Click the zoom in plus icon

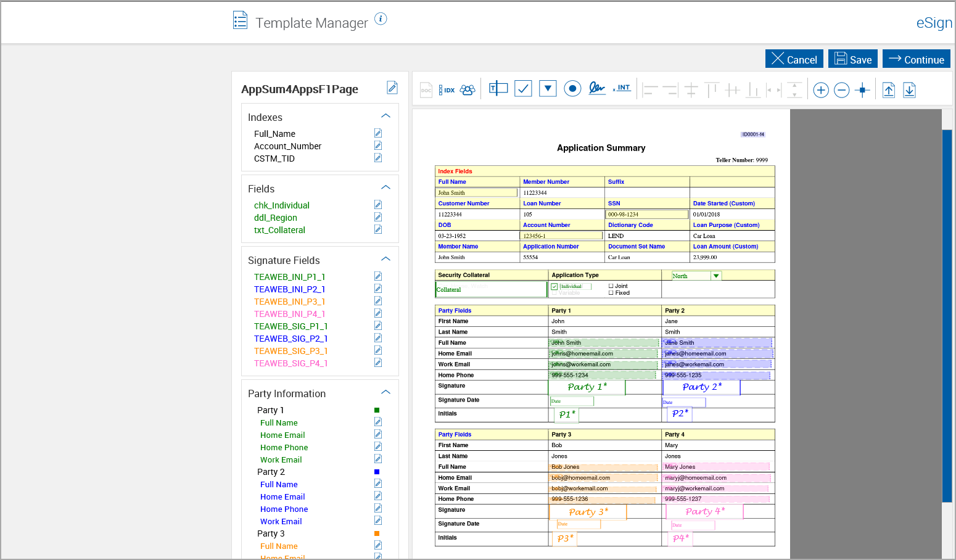click(x=821, y=90)
